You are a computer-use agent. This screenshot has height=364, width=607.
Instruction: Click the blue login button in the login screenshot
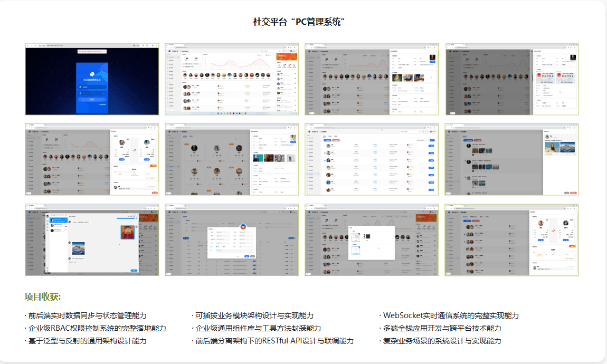(92, 99)
